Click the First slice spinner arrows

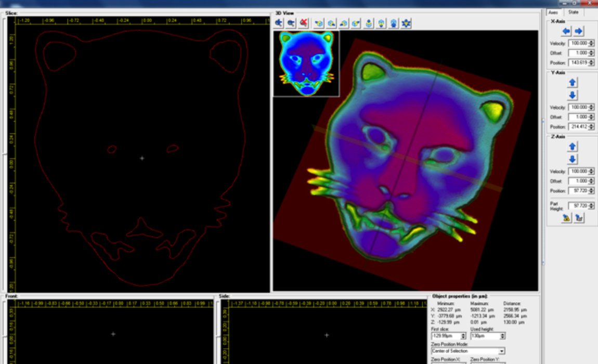click(x=463, y=336)
